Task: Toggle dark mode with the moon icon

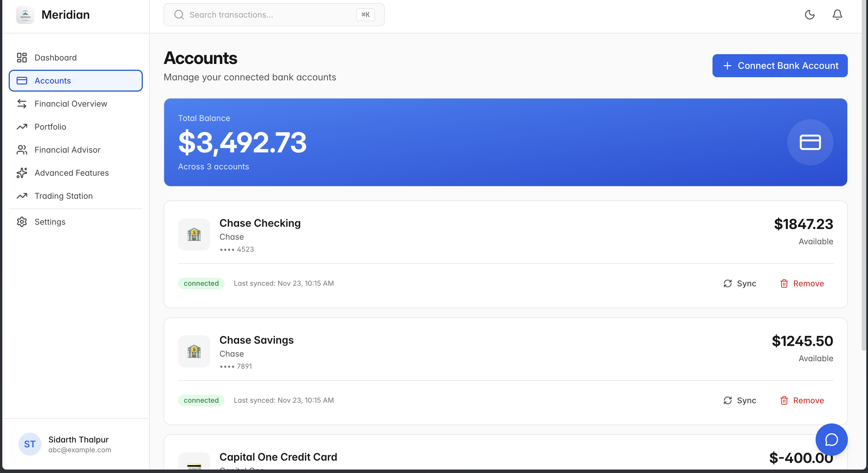Action: (x=809, y=14)
